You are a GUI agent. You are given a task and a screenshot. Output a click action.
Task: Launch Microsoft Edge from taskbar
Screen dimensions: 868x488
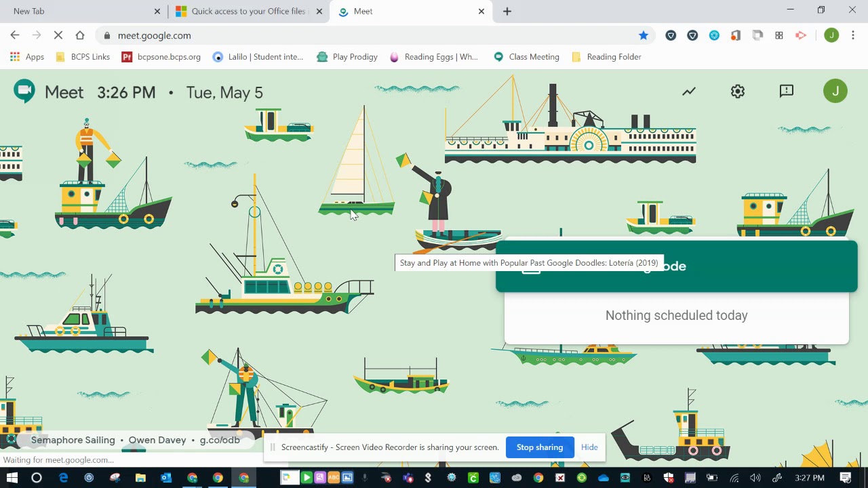(x=63, y=478)
